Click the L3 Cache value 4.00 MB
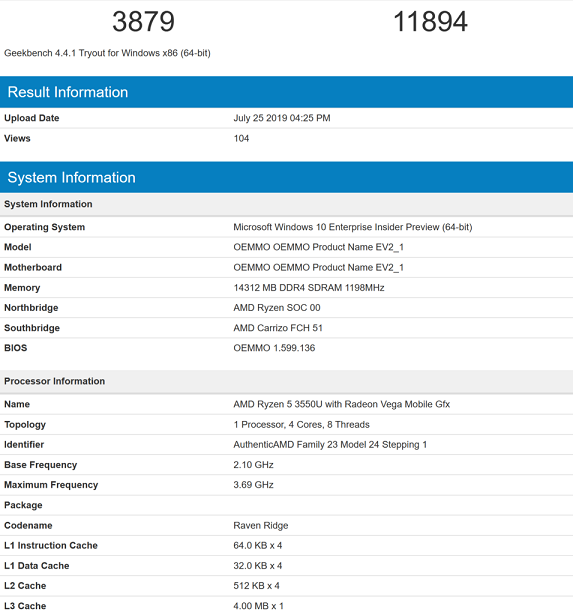Screen dimensions: 573x615 [x=258, y=606]
